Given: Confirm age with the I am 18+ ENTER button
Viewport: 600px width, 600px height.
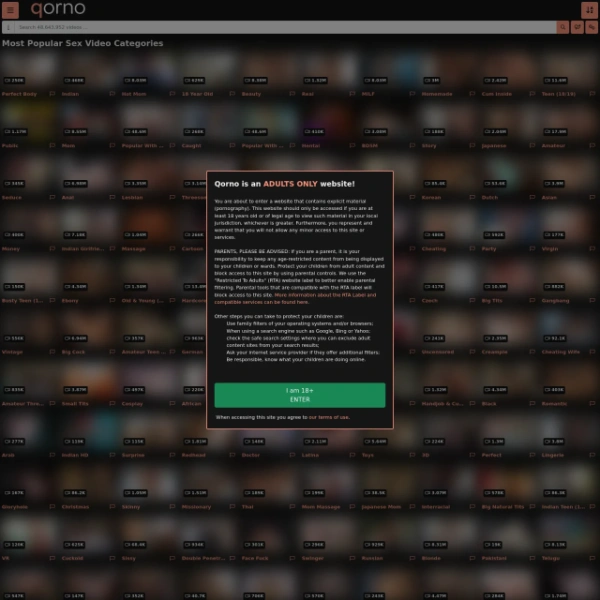Looking at the screenshot, I should coord(300,395).
